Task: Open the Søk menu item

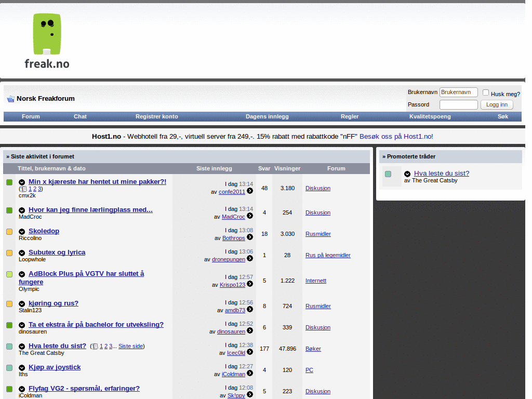Action: (x=502, y=116)
